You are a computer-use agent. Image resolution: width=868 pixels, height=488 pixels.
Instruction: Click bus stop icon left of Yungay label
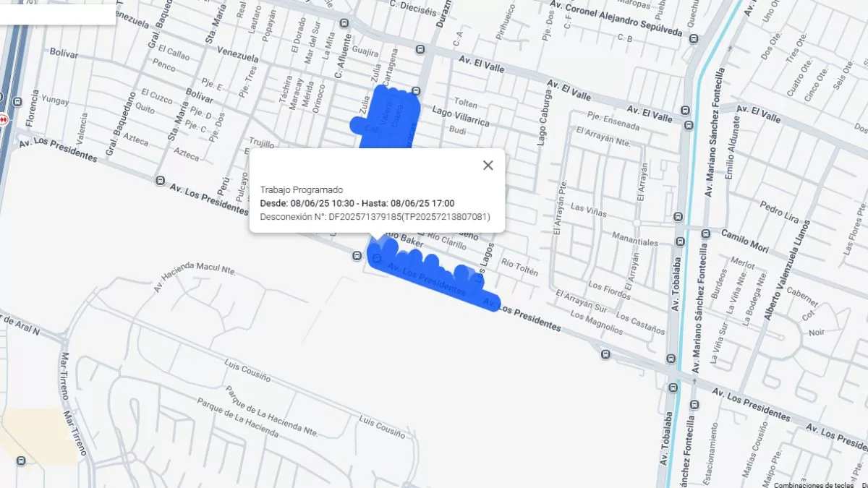pyautogui.click(x=17, y=100)
